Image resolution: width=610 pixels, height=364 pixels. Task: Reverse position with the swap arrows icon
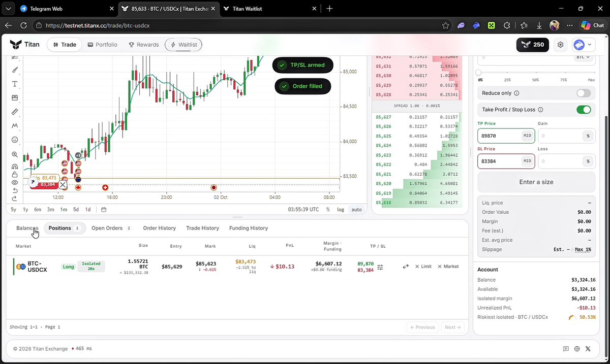[406, 267]
